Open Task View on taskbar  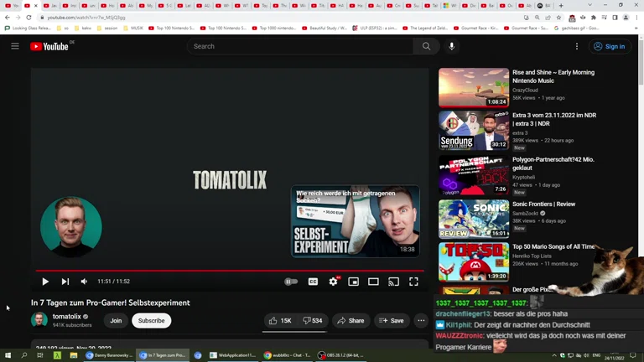pyautogui.click(x=40, y=355)
